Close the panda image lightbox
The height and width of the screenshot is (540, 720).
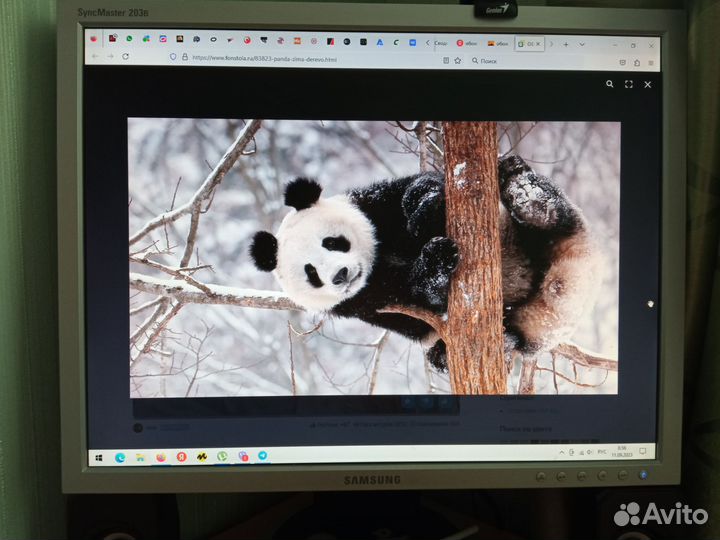[648, 85]
